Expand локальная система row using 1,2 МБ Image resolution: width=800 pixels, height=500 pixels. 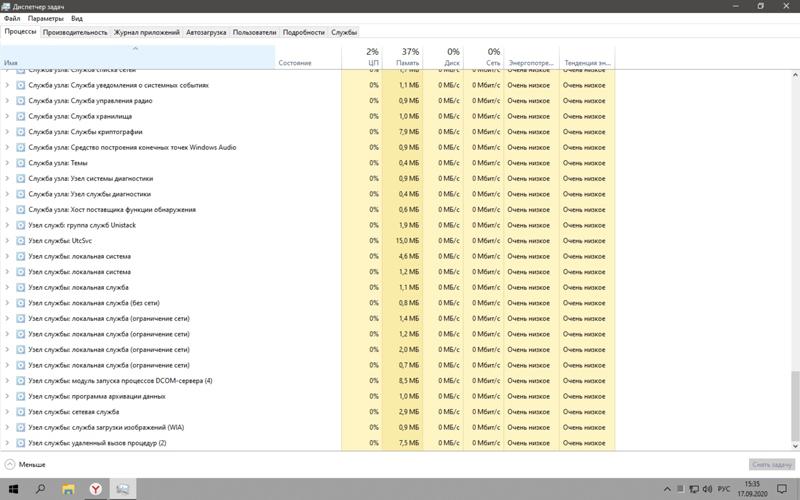(7, 272)
